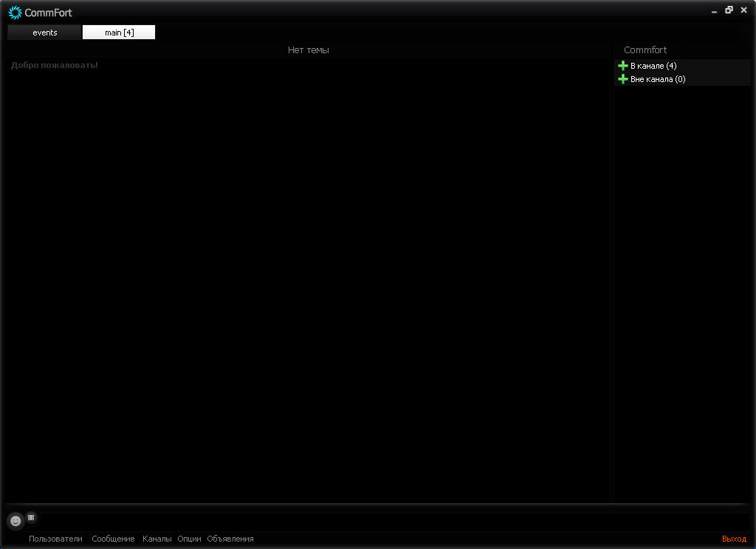Screen dimensions: 756x549
Task: Open the Пользователи menu
Action: click(55, 539)
